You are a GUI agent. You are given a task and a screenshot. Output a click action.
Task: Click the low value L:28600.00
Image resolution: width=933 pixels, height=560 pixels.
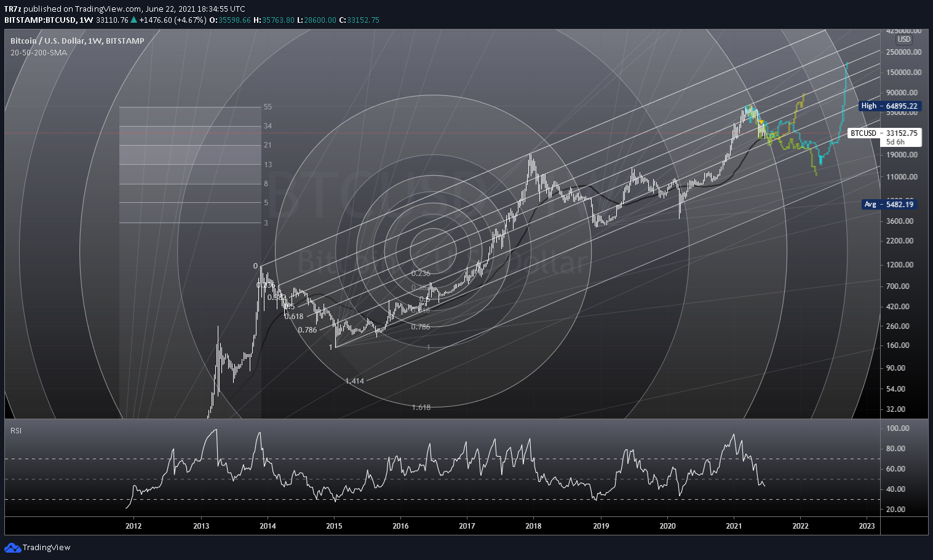point(317,20)
